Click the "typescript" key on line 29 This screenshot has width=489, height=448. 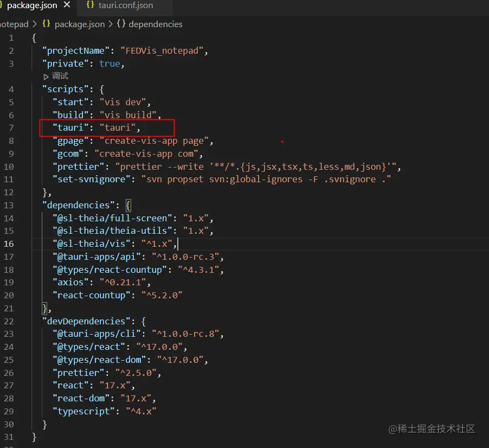[83, 412]
